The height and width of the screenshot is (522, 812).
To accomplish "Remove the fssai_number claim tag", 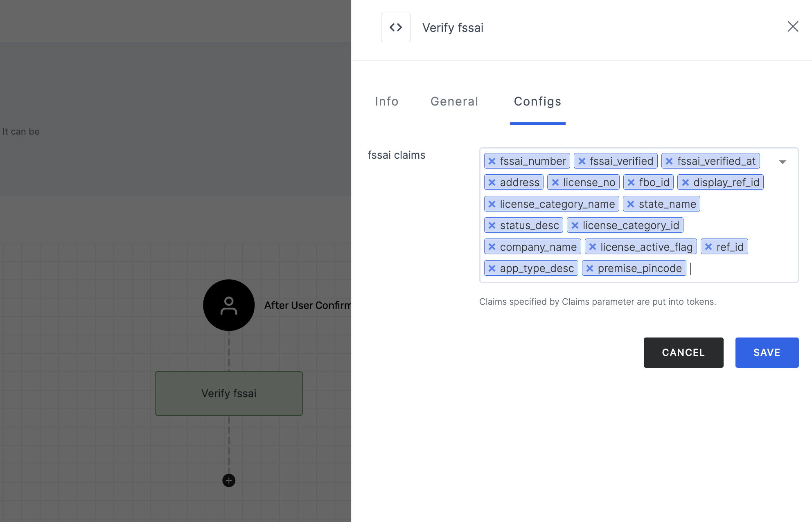I will [492, 161].
